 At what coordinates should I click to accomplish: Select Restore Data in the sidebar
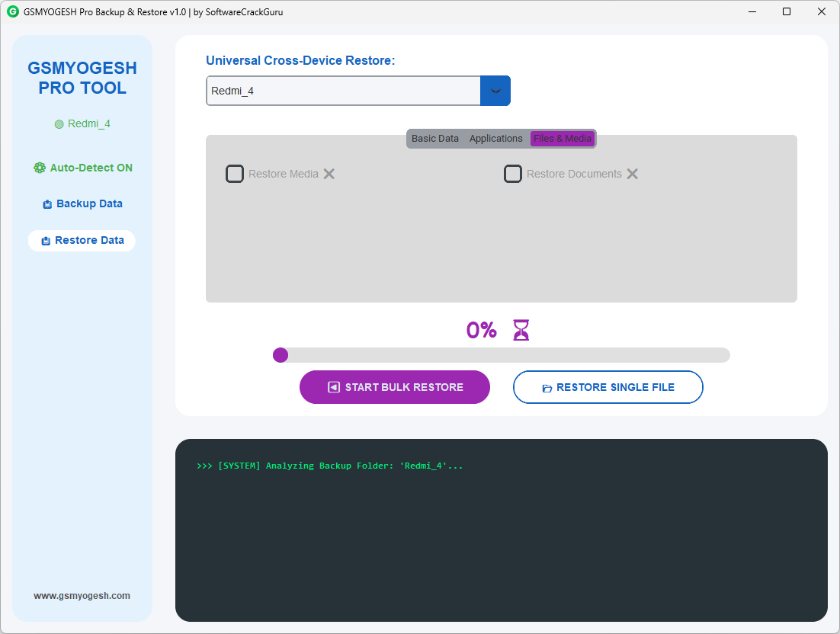pos(82,240)
